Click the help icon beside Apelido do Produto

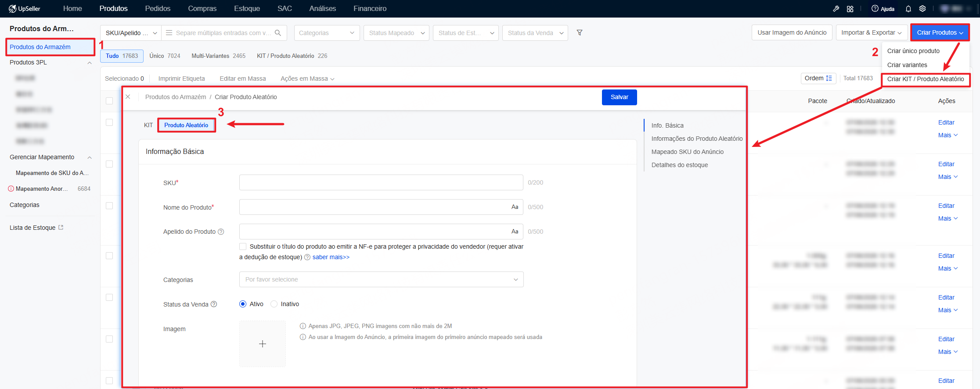pyautogui.click(x=221, y=232)
